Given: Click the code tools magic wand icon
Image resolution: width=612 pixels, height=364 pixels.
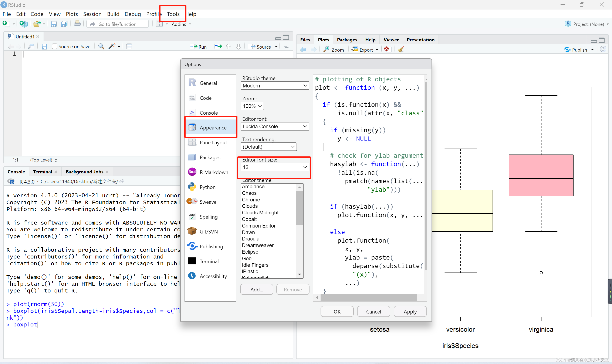Looking at the screenshot, I should click(112, 46).
